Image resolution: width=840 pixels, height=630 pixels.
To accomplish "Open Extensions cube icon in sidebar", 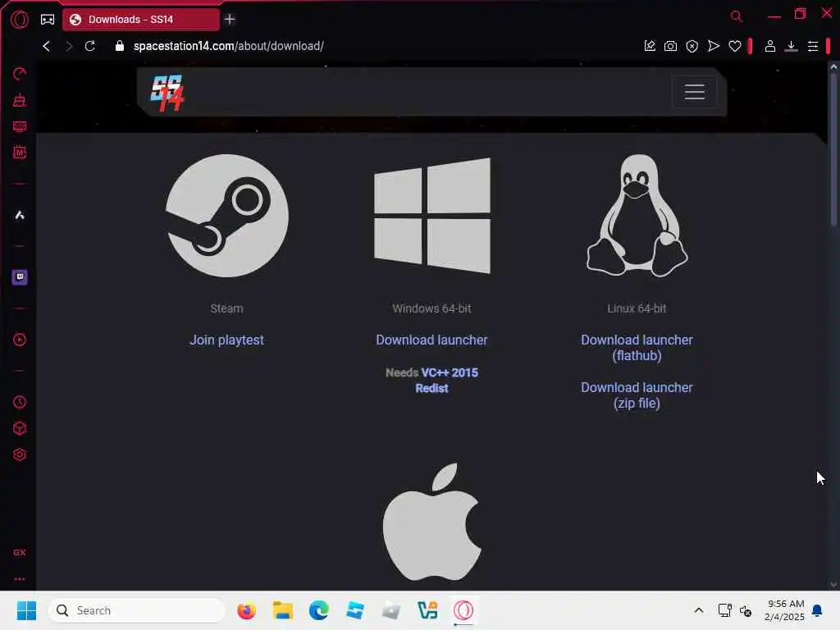I will pos(20,428).
